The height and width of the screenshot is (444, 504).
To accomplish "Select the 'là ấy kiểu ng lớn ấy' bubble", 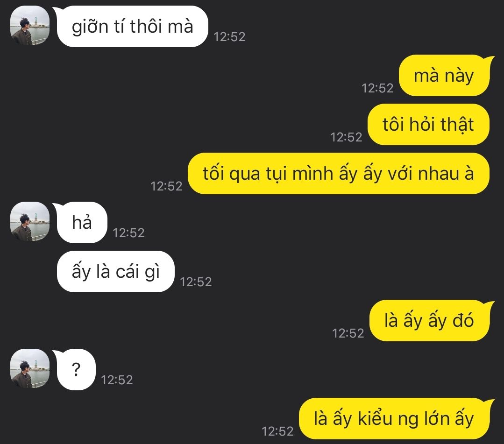I will pos(395,419).
